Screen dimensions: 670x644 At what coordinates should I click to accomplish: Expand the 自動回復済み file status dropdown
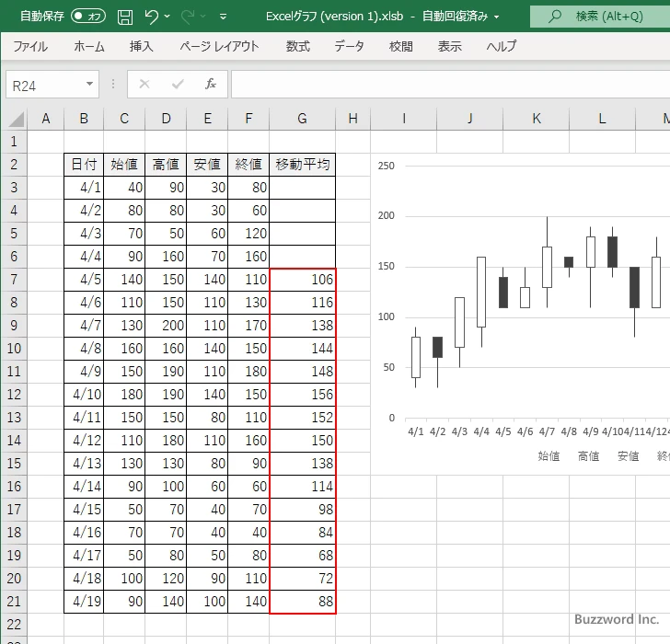coord(497,17)
